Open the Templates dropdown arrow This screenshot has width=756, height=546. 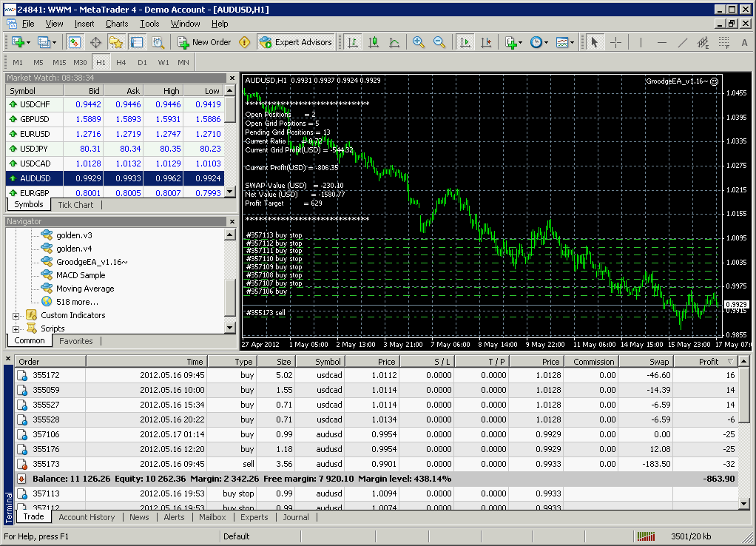point(573,42)
